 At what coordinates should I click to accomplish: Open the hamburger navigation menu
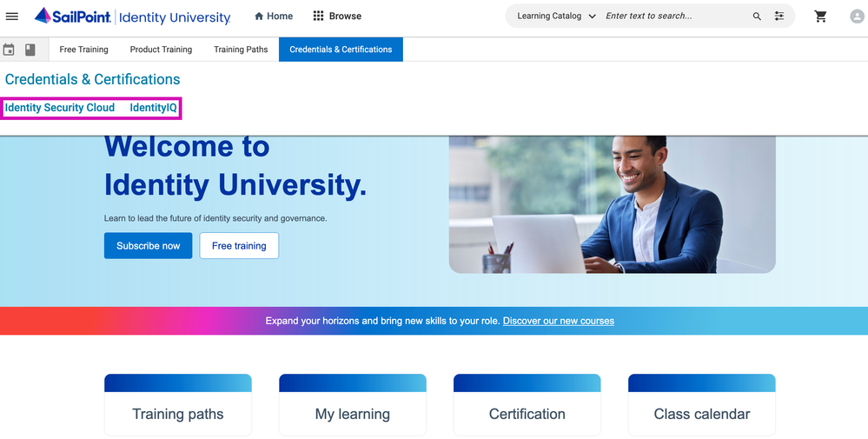12,17
